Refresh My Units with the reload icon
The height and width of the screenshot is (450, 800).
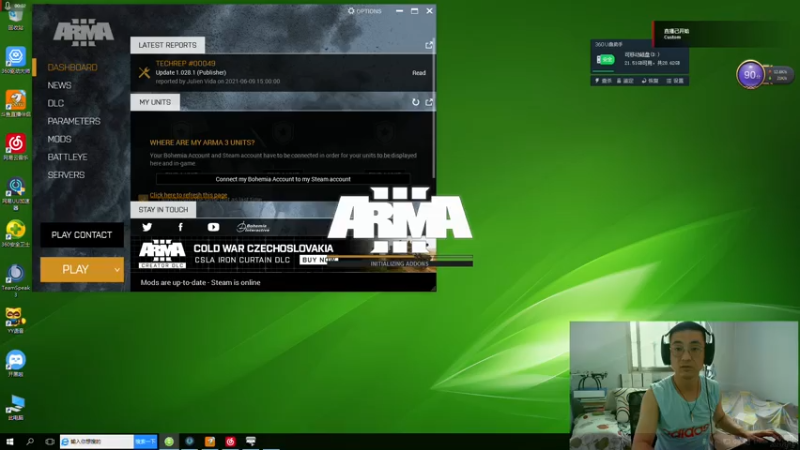pyautogui.click(x=415, y=102)
